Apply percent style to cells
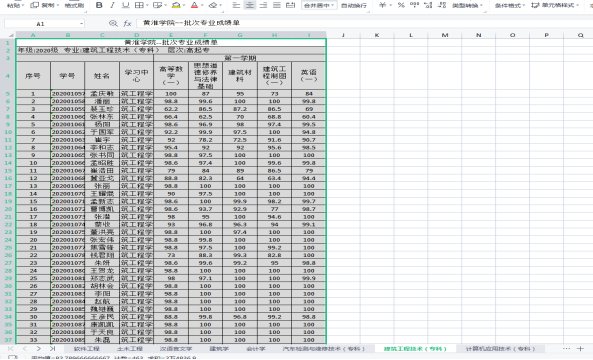The width and height of the screenshot is (593, 360). (401, 5)
